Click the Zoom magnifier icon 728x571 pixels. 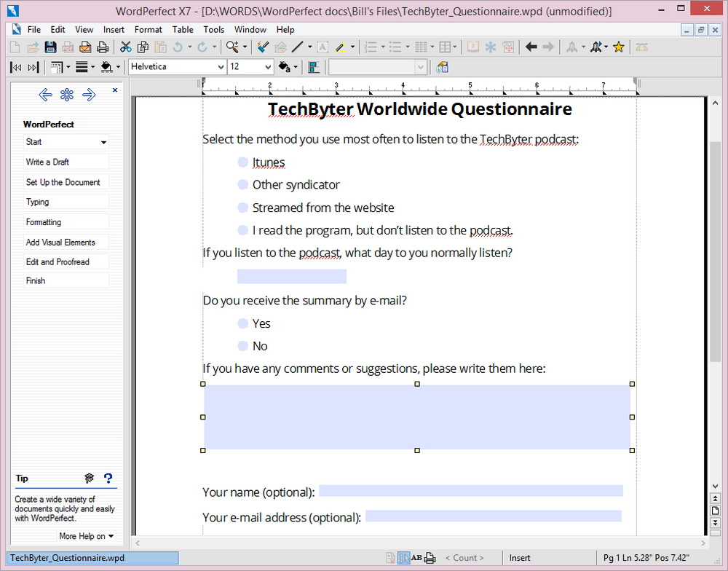232,47
